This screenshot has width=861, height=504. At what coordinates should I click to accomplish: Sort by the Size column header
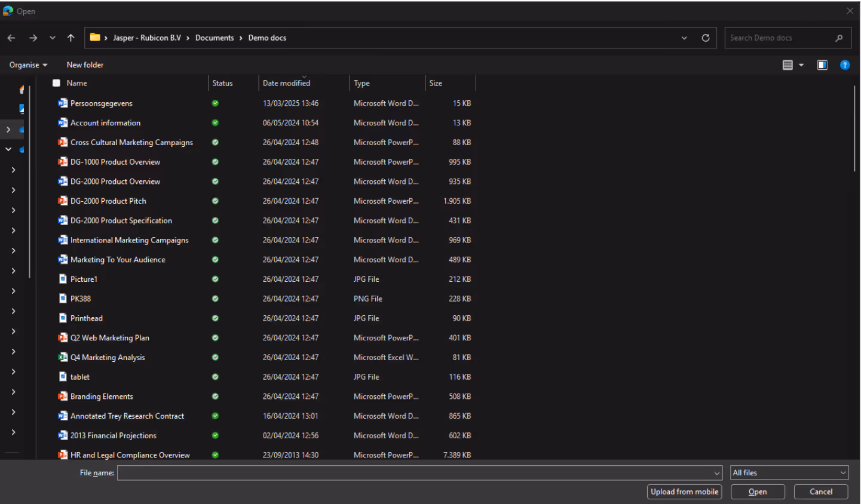tap(436, 83)
